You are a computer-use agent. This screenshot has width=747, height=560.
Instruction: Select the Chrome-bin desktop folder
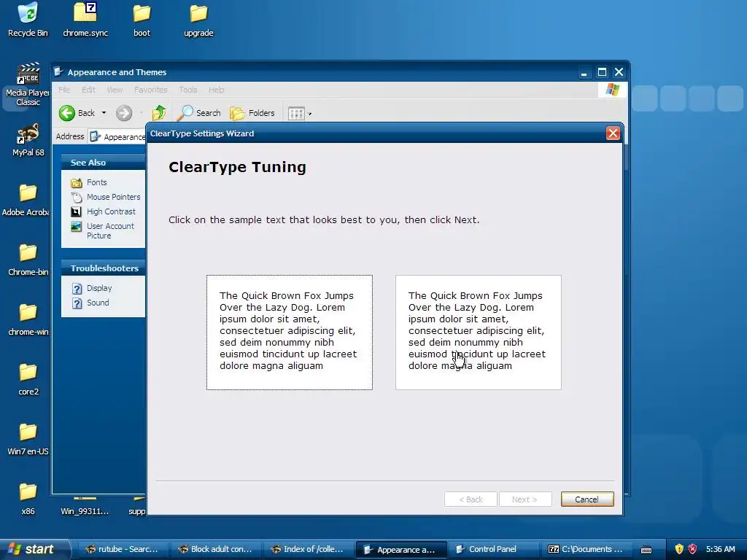point(28,260)
